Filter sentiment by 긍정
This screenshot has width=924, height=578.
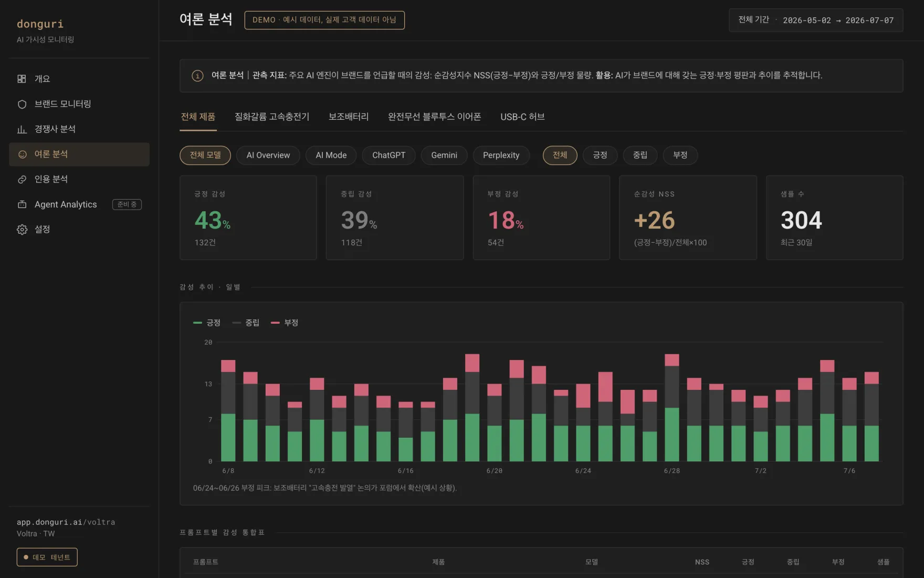pos(600,155)
